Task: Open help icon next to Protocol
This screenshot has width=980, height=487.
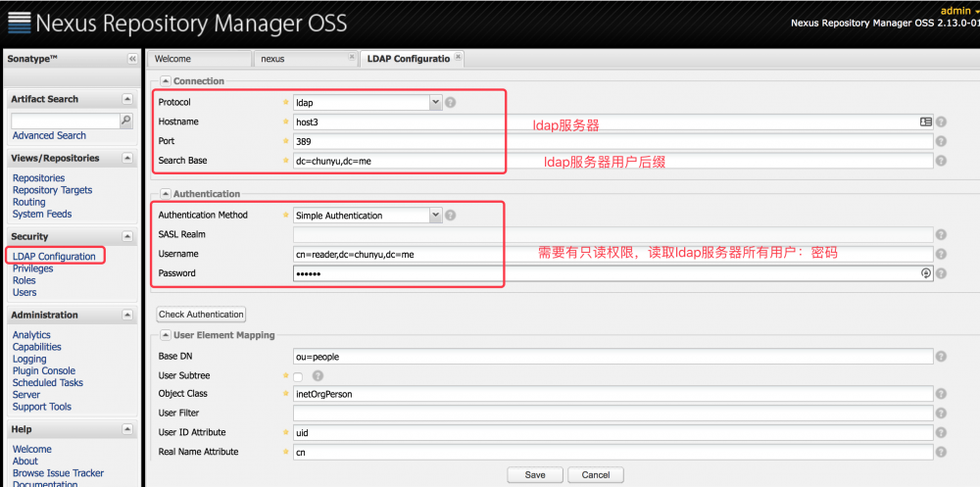Action: [x=450, y=103]
